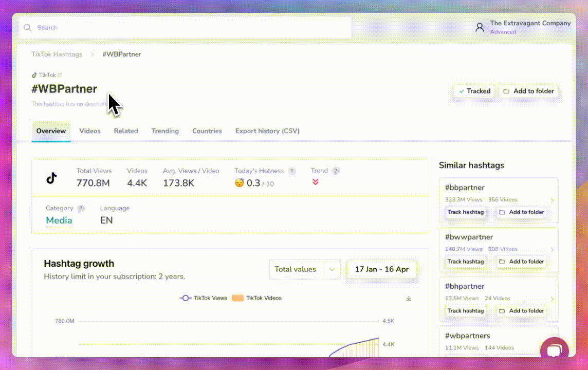
Task: Download the hashtag growth chart
Action: click(409, 299)
